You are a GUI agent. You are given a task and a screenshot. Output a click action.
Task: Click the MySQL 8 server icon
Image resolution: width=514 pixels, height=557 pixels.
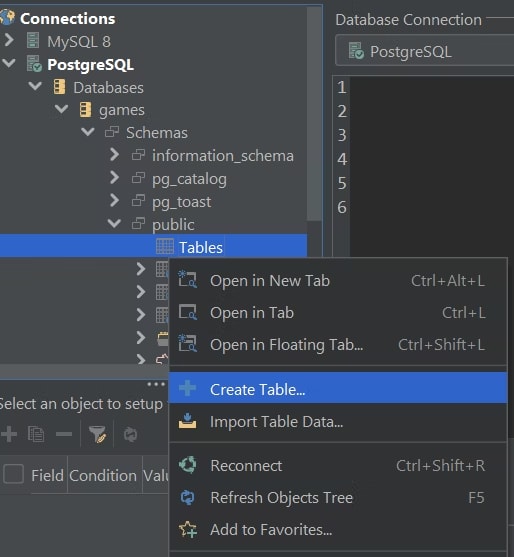pyautogui.click(x=33, y=40)
